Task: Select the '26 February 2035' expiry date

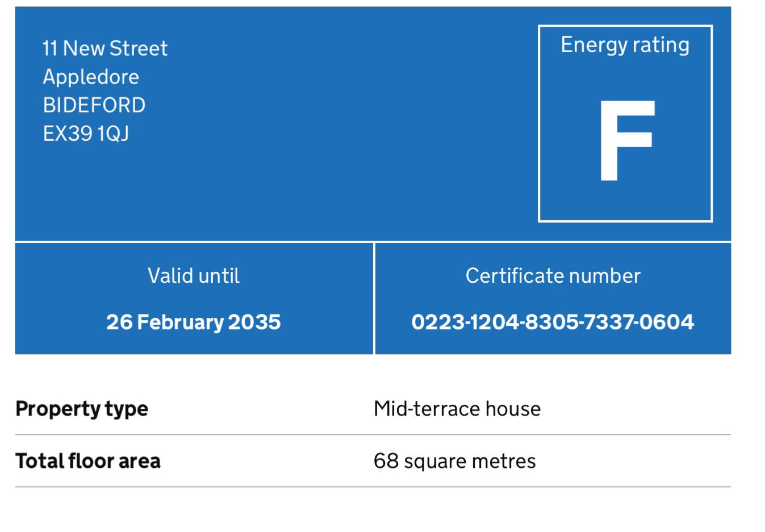Action: point(194,322)
